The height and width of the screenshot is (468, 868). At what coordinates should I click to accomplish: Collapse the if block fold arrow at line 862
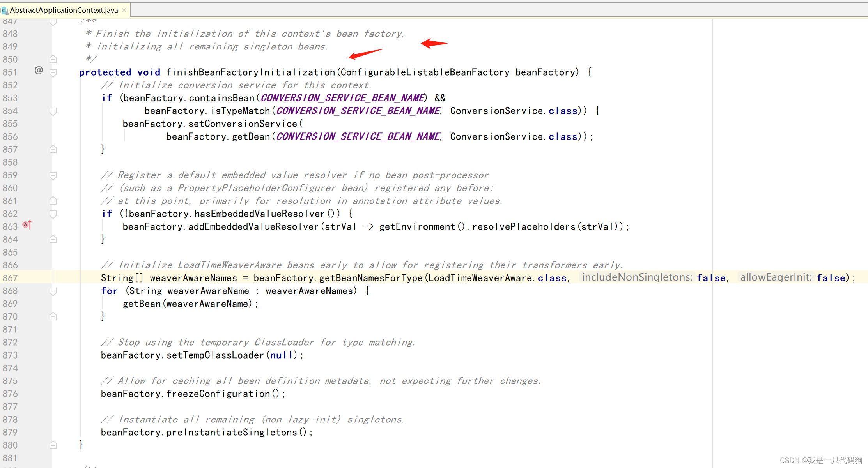[x=53, y=214]
